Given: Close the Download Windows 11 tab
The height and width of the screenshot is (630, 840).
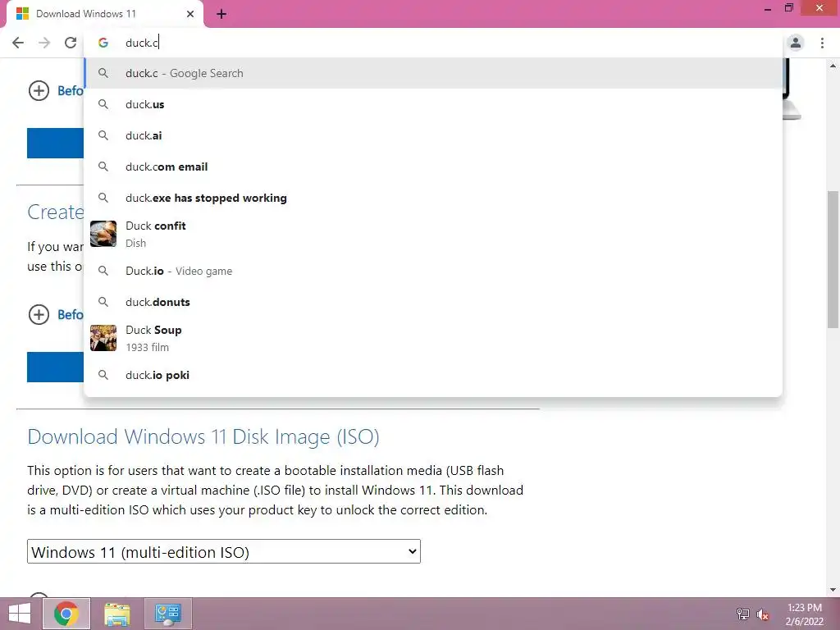Looking at the screenshot, I should (x=190, y=14).
